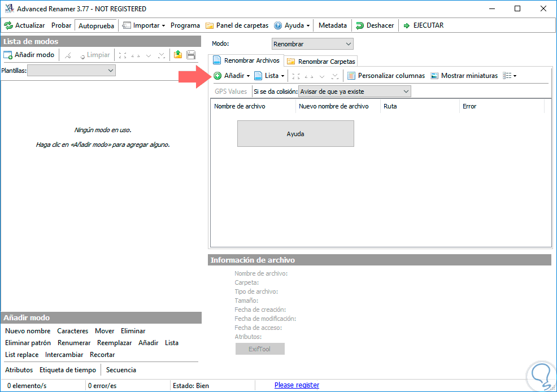Click the Eliminar patrón method
The height and width of the screenshot is (392, 557).
point(28,343)
